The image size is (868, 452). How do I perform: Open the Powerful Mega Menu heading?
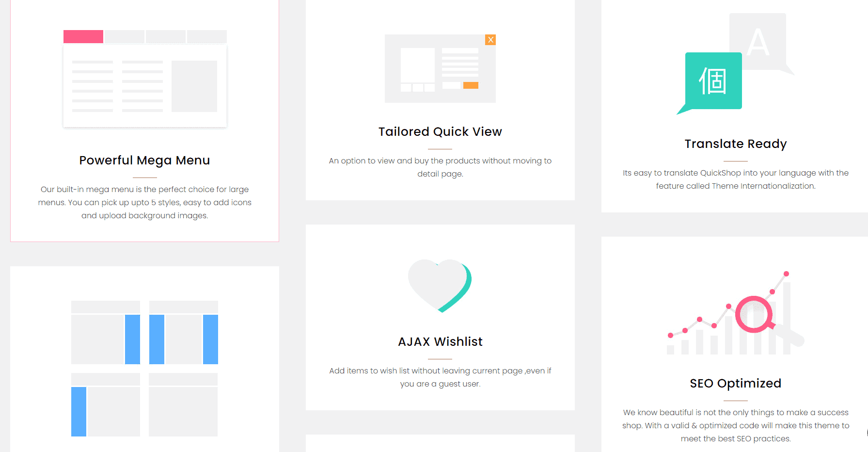144,160
